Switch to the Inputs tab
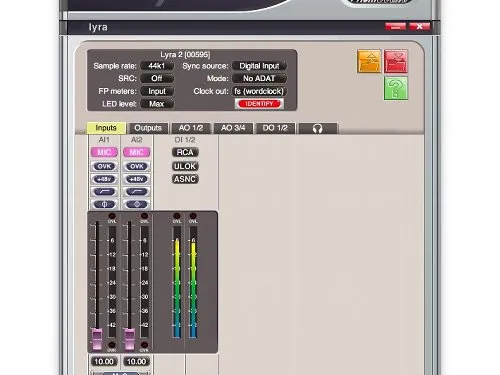The image size is (500, 375). point(106,128)
